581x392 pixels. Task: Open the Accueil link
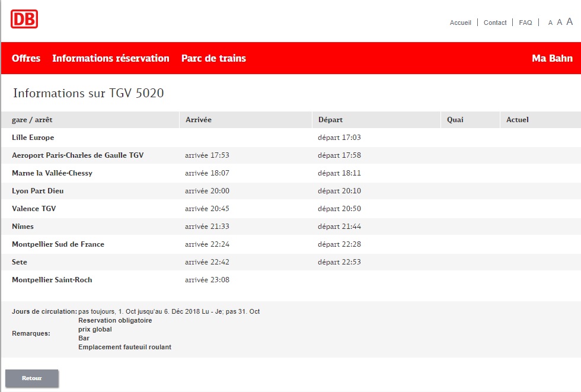point(460,23)
